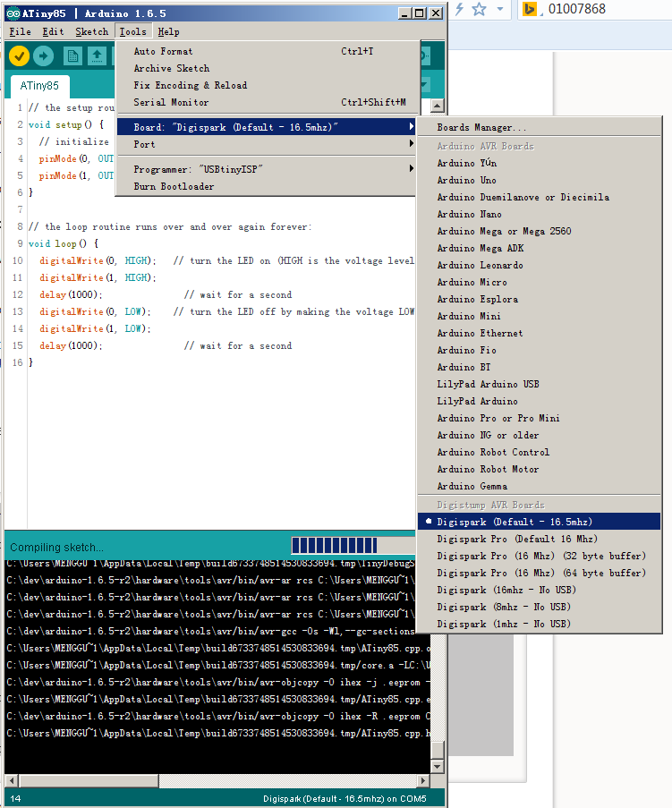The image size is (672, 808).
Task: Click the Open sketch toolbar icon
Action: (97, 55)
